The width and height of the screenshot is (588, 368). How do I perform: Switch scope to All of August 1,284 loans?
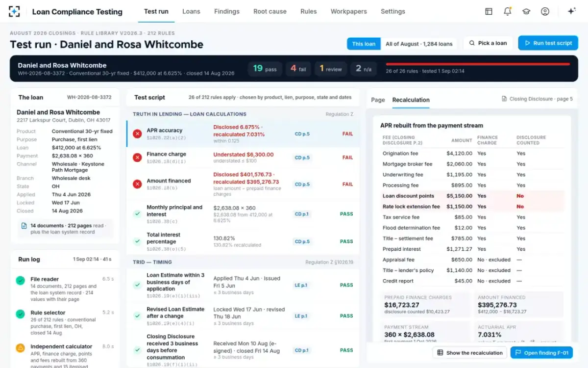tap(419, 44)
